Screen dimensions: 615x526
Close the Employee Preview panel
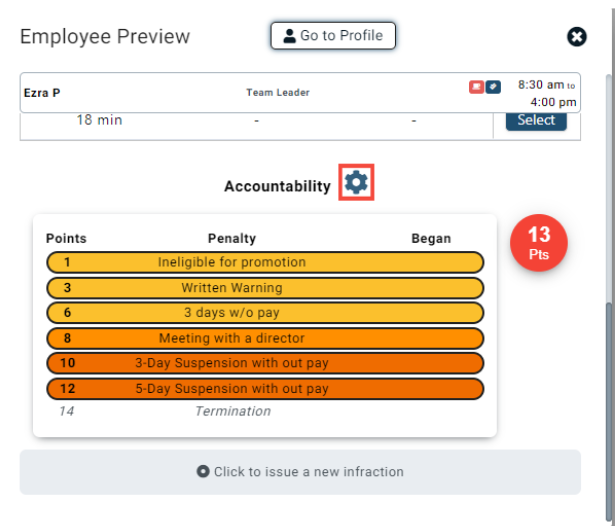pyautogui.click(x=577, y=37)
